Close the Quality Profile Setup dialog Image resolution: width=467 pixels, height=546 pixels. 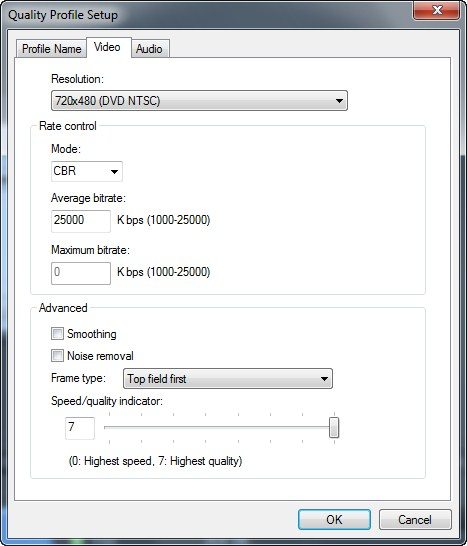436,10
